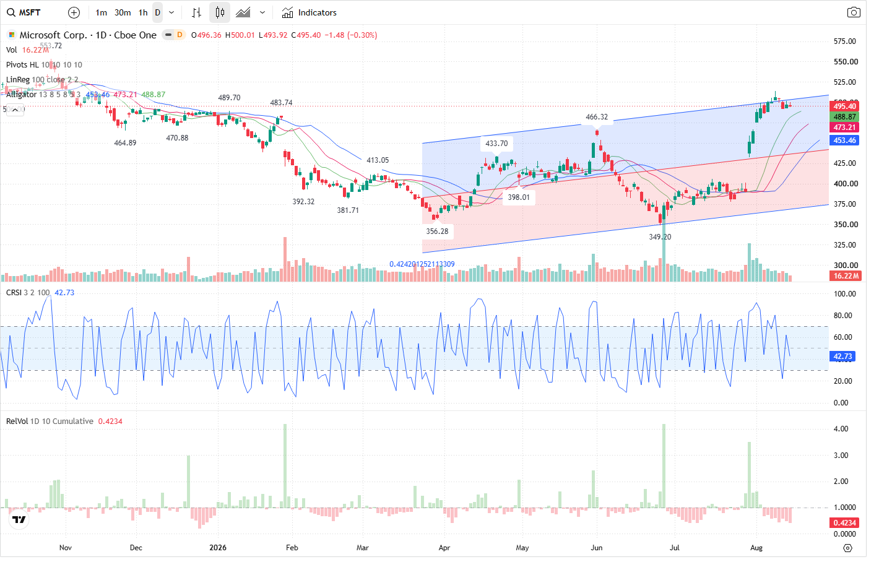This screenshot has height=588, width=879.
Task: Click the 413.05 pivot label
Action: tap(378, 160)
